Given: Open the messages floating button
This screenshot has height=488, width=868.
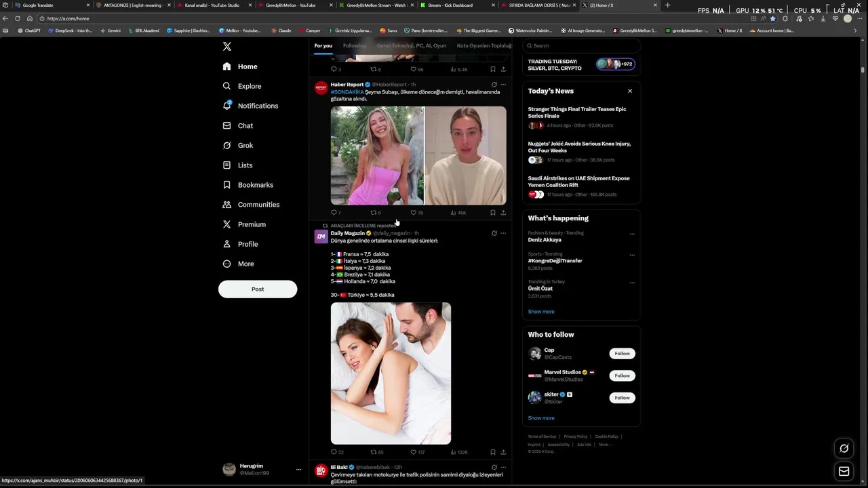Looking at the screenshot, I should coord(844,471).
